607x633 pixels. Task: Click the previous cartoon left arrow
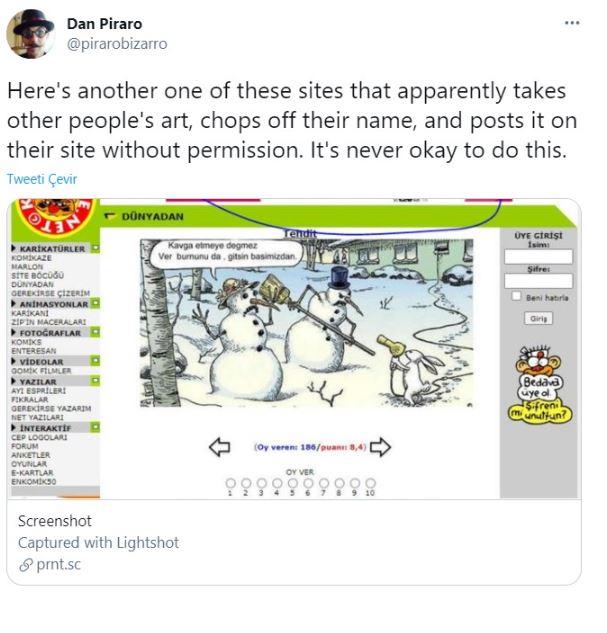pyautogui.click(x=220, y=447)
